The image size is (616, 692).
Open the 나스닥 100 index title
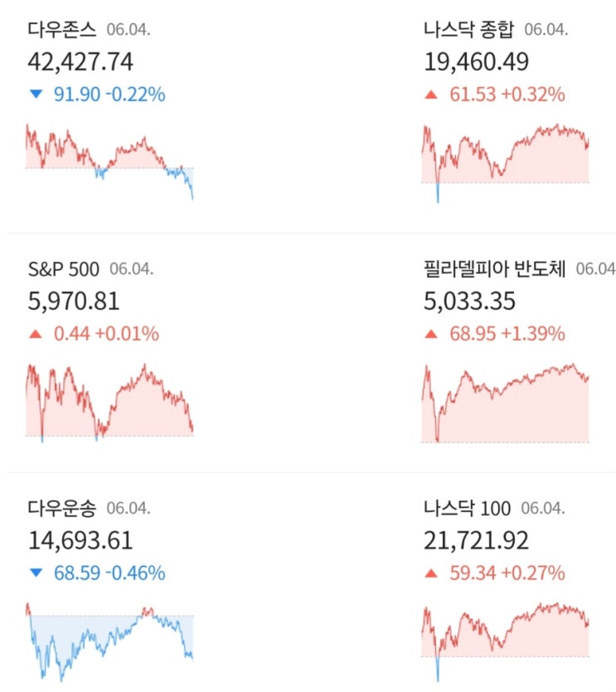point(467,508)
